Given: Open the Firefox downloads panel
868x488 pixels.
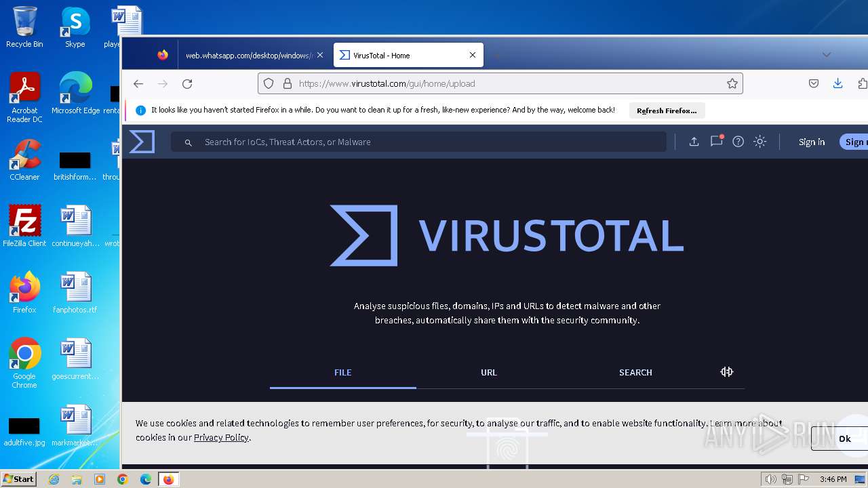Looking at the screenshot, I should point(837,83).
